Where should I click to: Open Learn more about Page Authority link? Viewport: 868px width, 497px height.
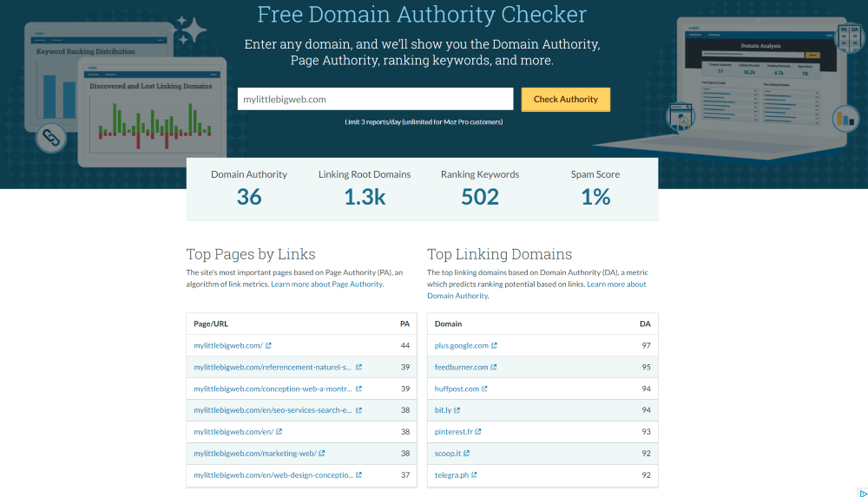point(326,284)
